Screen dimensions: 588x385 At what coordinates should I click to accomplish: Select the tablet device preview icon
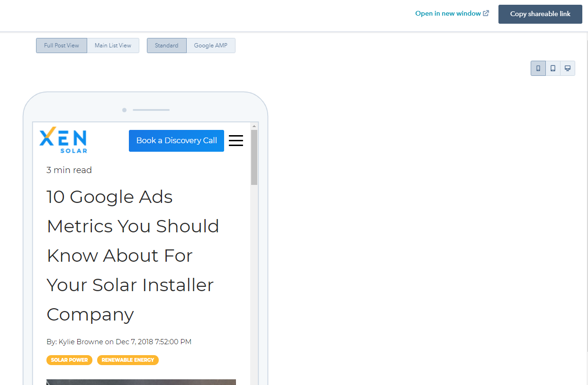coord(553,68)
